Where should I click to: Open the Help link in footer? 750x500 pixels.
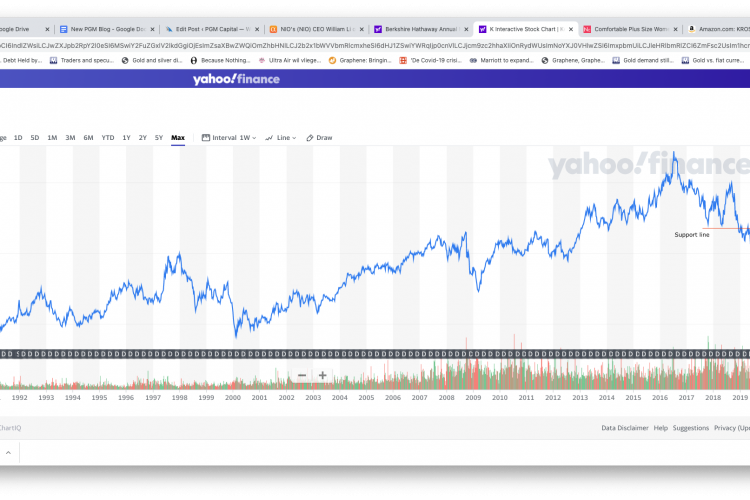(x=660, y=428)
